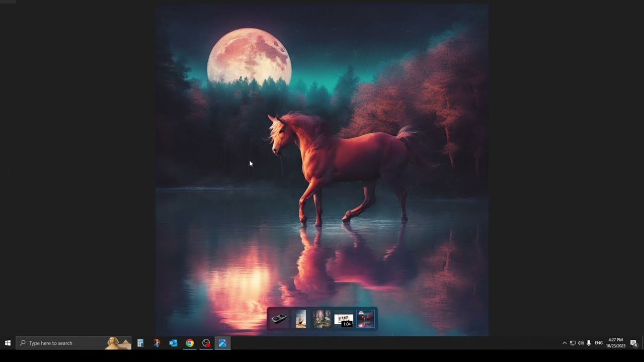Open the taskbar icon left of Outlook
644x362 pixels.
tap(157, 343)
